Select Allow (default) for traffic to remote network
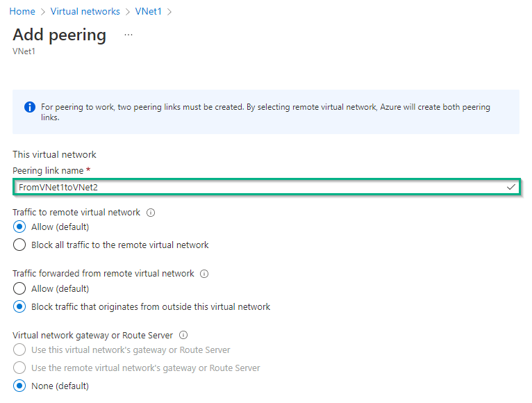The image size is (532, 403). 19,227
